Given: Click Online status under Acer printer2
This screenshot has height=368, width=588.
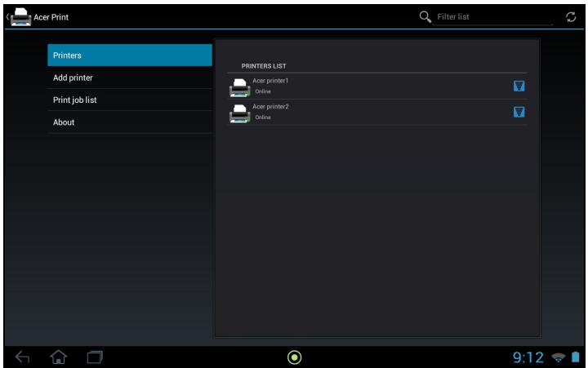Looking at the screenshot, I should point(263,117).
